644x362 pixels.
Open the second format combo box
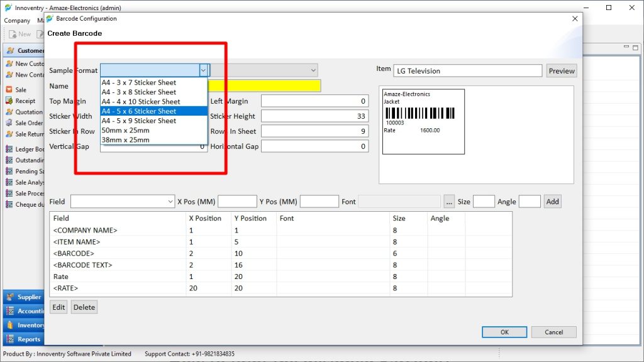(265, 70)
